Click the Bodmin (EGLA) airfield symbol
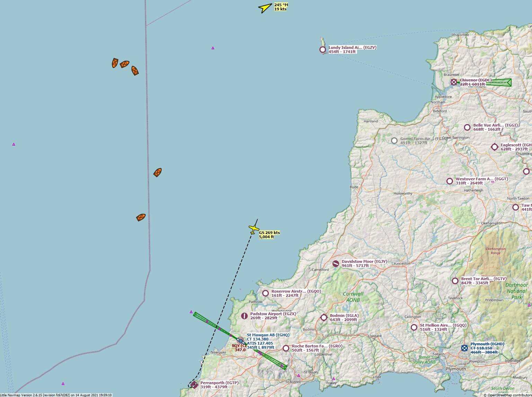 [324, 317]
